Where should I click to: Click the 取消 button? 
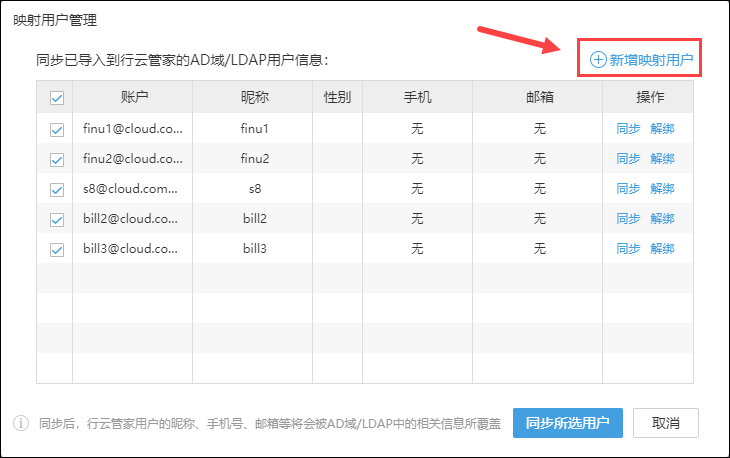pyautogui.click(x=666, y=422)
